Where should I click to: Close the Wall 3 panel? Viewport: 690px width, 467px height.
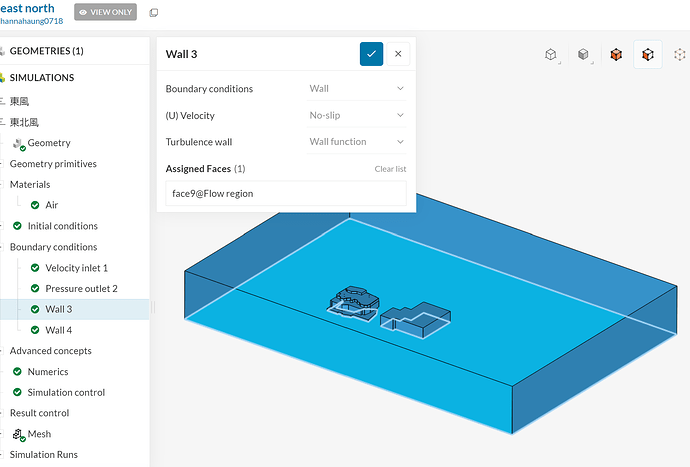tap(398, 54)
